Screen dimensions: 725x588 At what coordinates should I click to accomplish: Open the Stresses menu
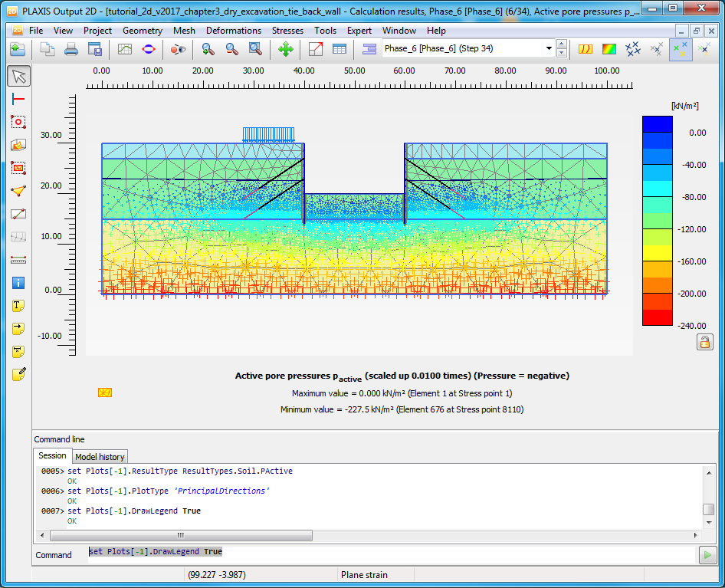coord(287,31)
